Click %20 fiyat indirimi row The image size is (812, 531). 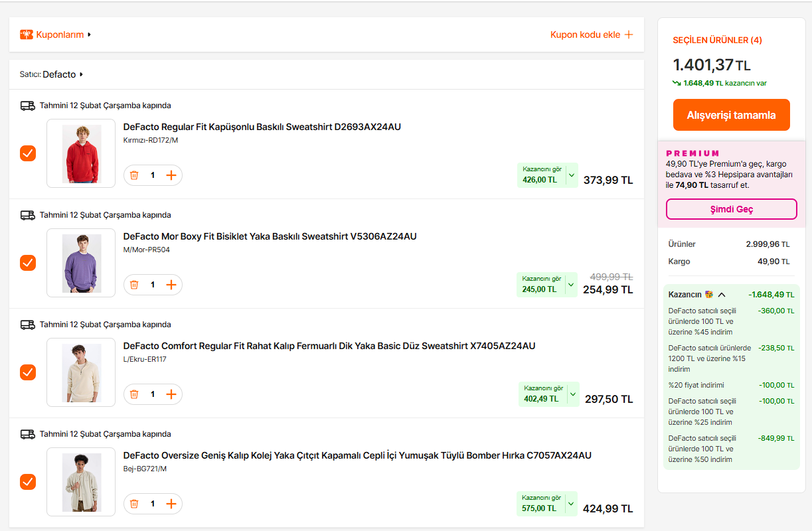tap(731, 385)
